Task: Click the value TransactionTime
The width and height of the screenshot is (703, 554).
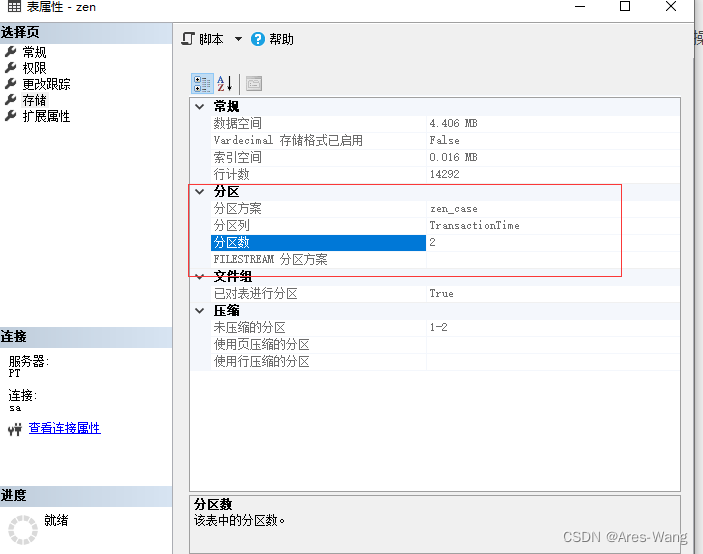Action: pyautogui.click(x=474, y=225)
